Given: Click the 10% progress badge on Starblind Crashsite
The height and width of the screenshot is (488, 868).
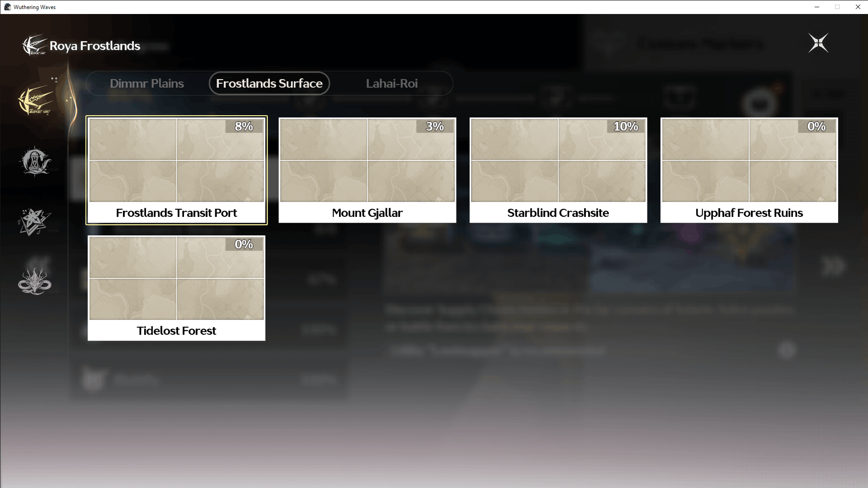Looking at the screenshot, I should (x=626, y=127).
